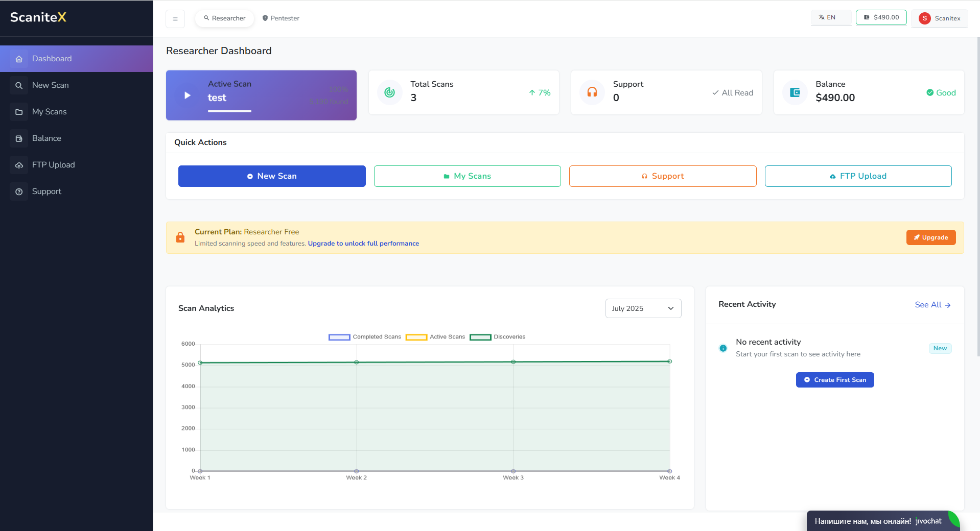
Task: Click the Balance wallet icon in card
Action: point(795,92)
